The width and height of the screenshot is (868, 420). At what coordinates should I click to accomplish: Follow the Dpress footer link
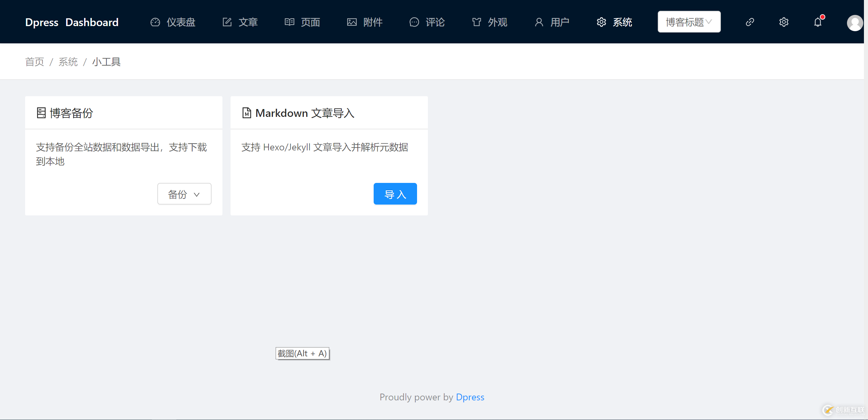pyautogui.click(x=470, y=397)
